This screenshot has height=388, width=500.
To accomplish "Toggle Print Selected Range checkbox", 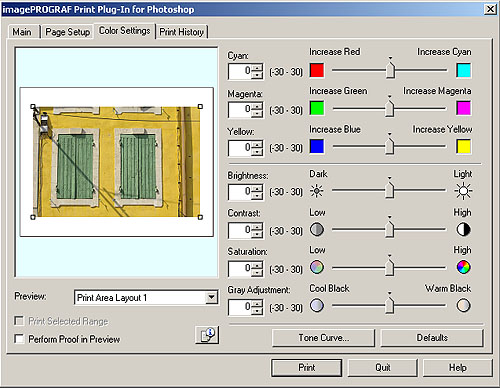I will tap(19, 321).
